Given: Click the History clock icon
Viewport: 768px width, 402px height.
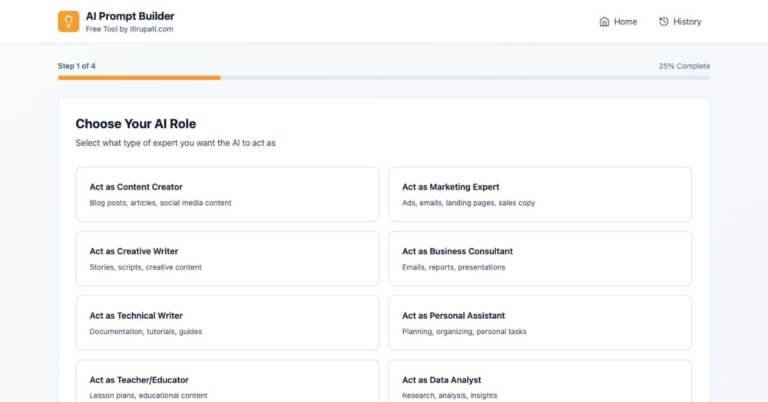Looking at the screenshot, I should (x=664, y=22).
